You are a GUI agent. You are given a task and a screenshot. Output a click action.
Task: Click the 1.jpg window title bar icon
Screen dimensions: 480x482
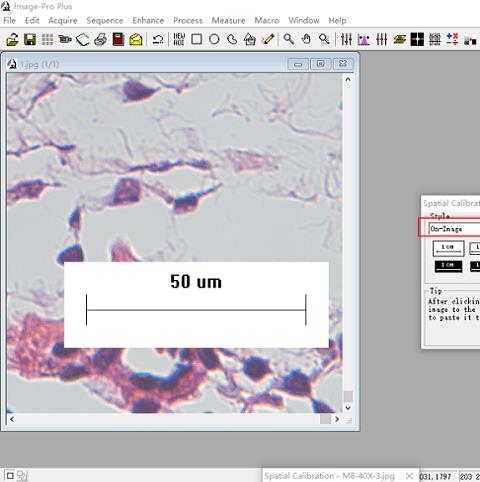point(12,64)
